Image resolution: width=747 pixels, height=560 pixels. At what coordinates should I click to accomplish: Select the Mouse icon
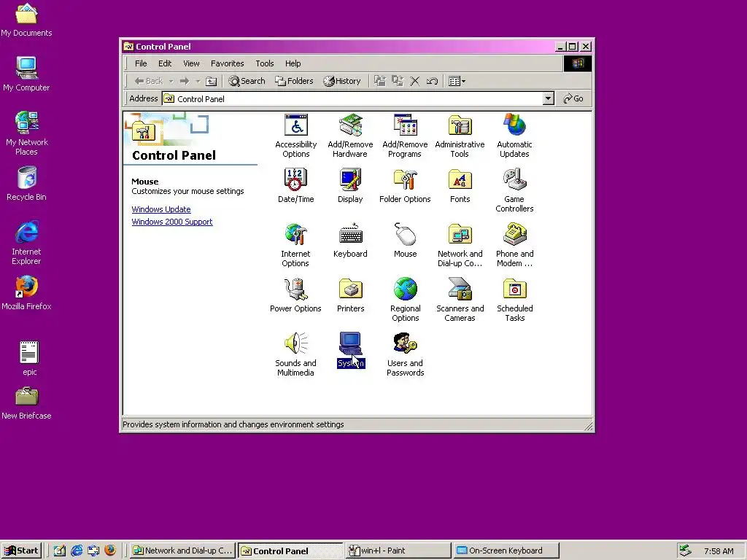pos(405,241)
